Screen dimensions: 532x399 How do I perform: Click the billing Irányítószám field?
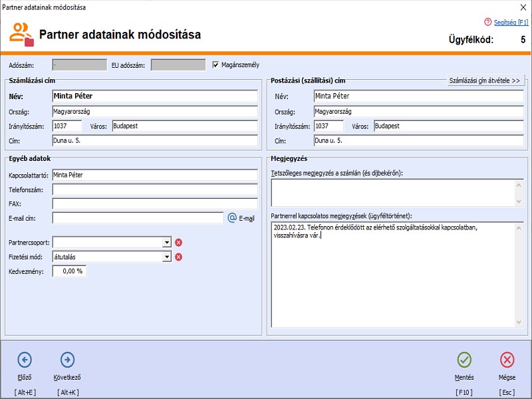pos(66,126)
